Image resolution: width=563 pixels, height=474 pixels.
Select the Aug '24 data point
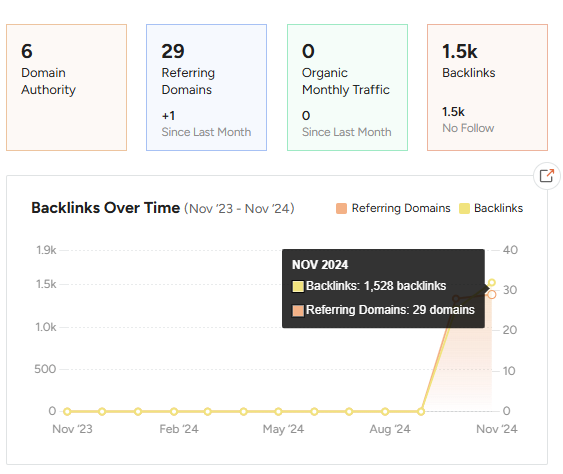coord(385,412)
